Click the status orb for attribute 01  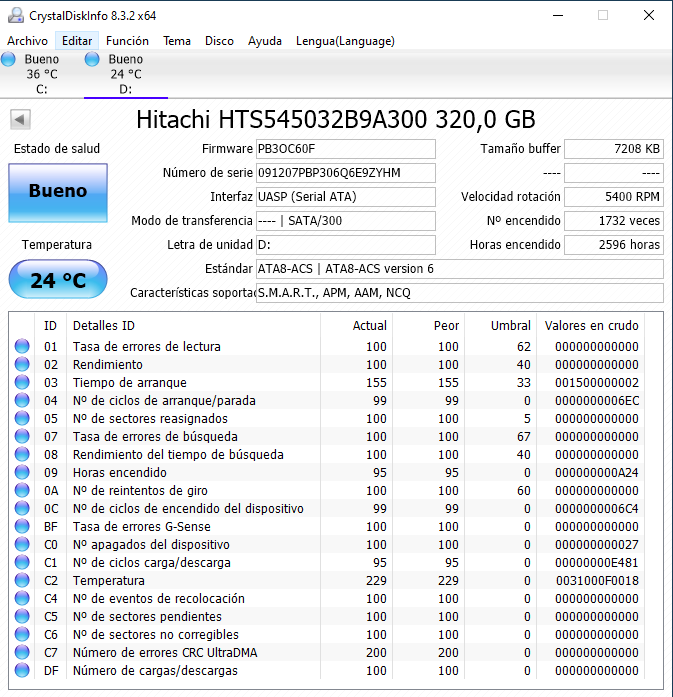(x=22, y=346)
